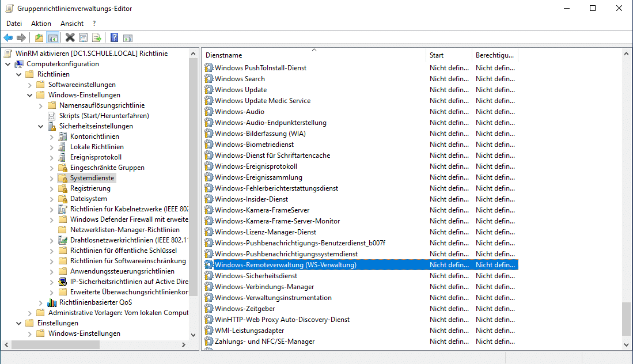Collapse the Sicherheitseinstellungen branch
Viewport: 633px width, 364px height.
40,126
